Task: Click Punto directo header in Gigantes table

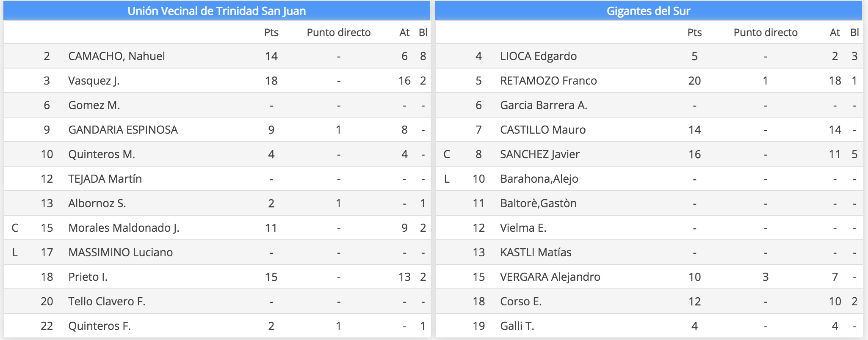Action: tap(766, 33)
